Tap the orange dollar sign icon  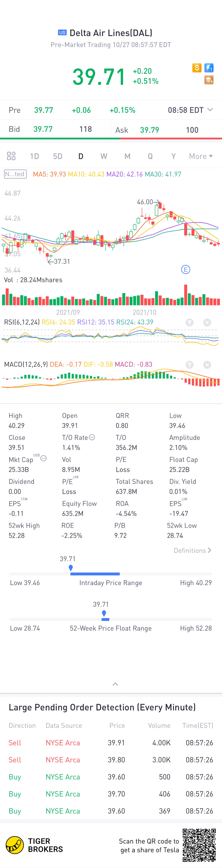coord(197,68)
